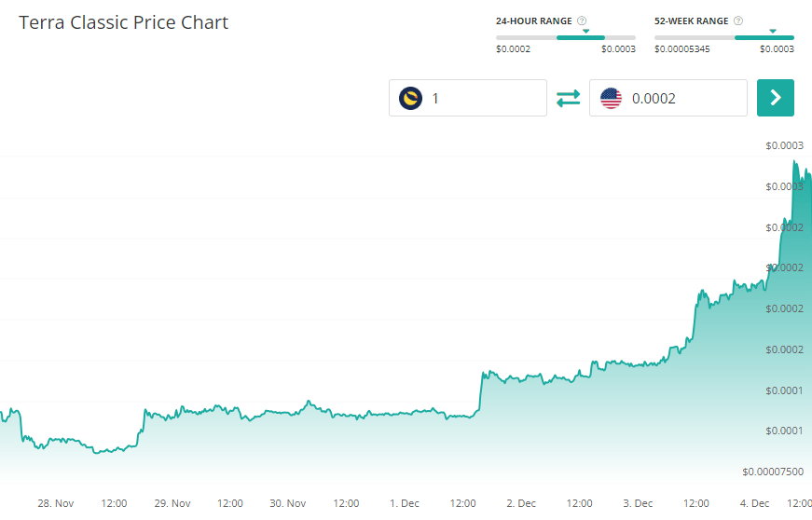
Task: Click the 1. Dec axis label
Action: coord(405,503)
